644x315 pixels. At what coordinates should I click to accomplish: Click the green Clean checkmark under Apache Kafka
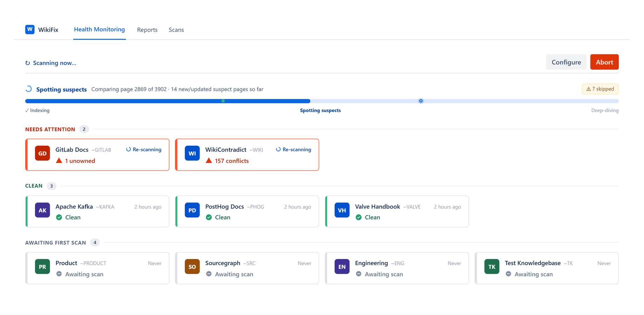tap(59, 217)
